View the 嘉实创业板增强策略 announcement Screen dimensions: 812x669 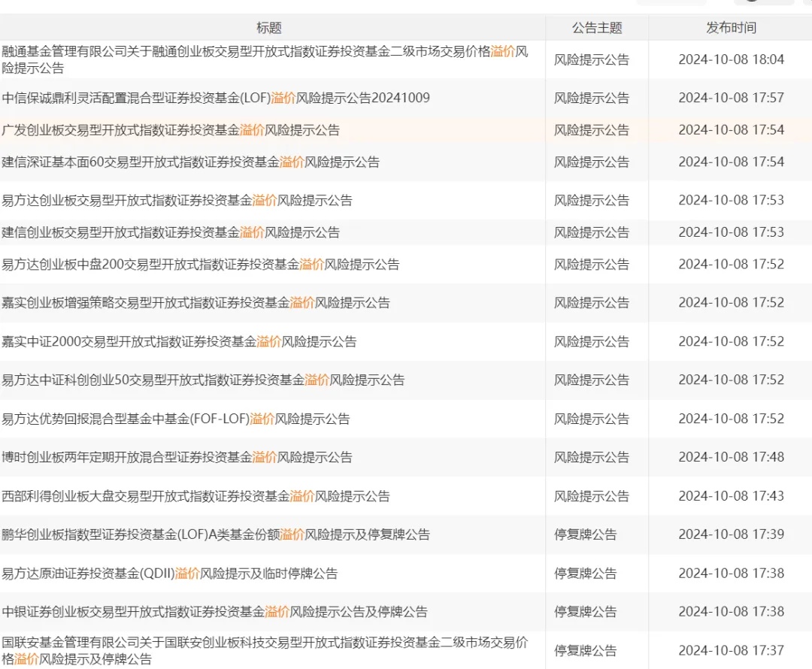[x=195, y=303]
